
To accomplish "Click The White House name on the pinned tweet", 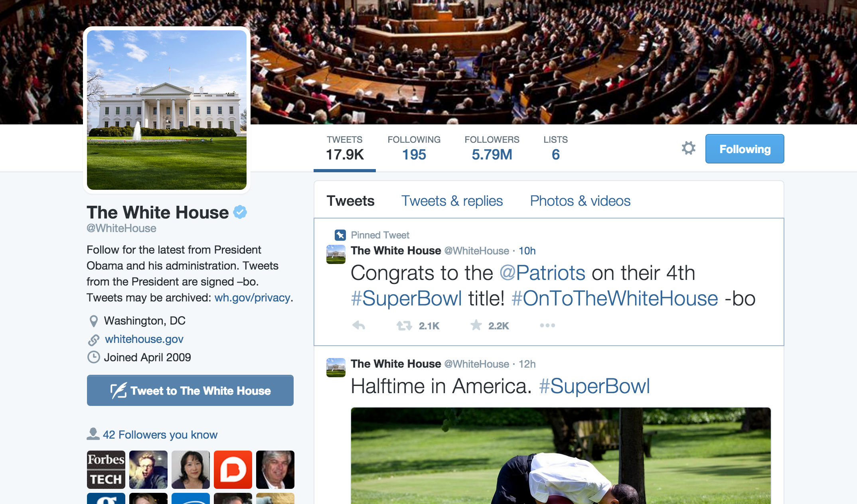I will [x=396, y=250].
